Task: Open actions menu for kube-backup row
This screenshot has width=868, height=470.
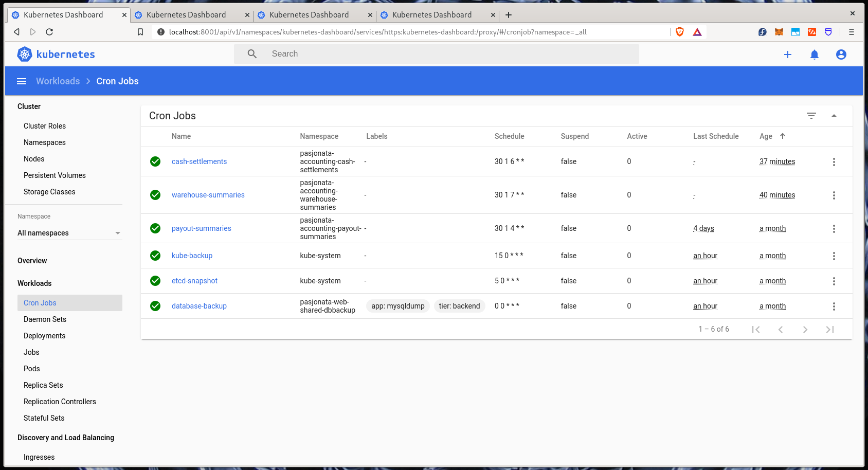Action: click(x=834, y=256)
